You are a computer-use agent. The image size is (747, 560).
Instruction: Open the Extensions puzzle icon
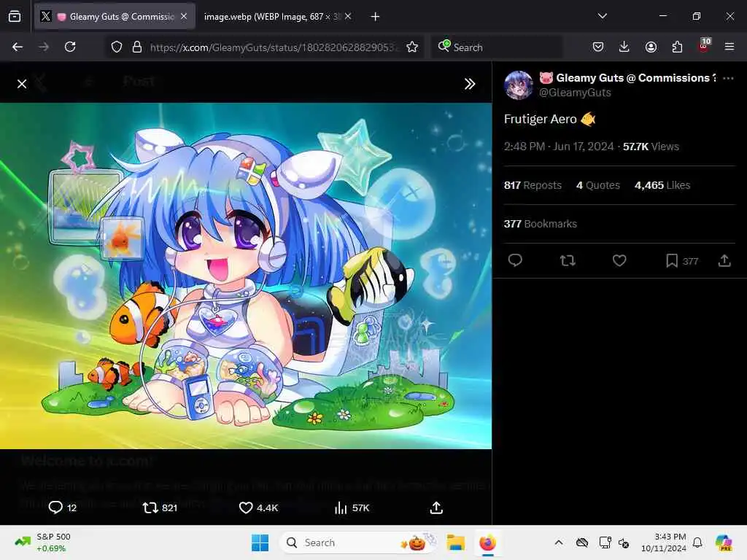[x=677, y=47]
